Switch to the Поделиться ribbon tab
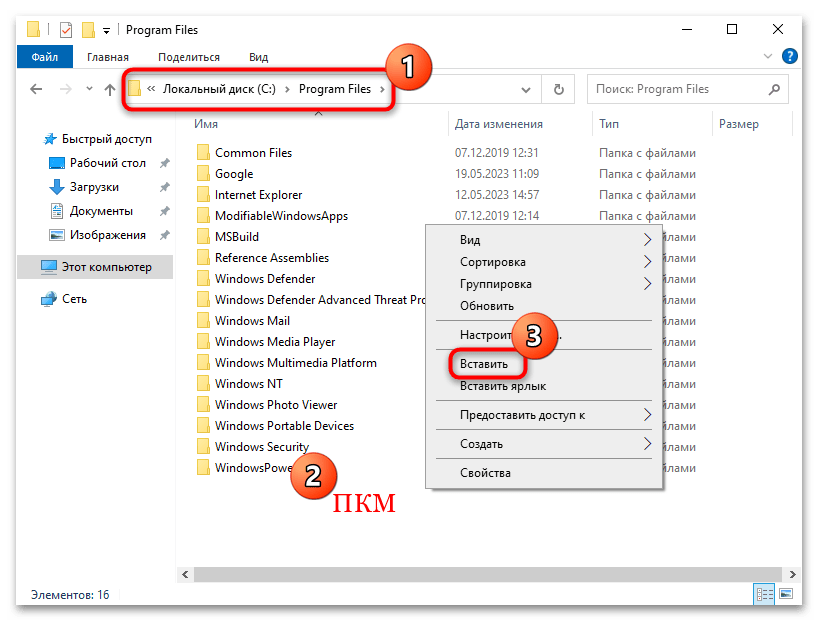This screenshot has height=621, width=818. 189,57
